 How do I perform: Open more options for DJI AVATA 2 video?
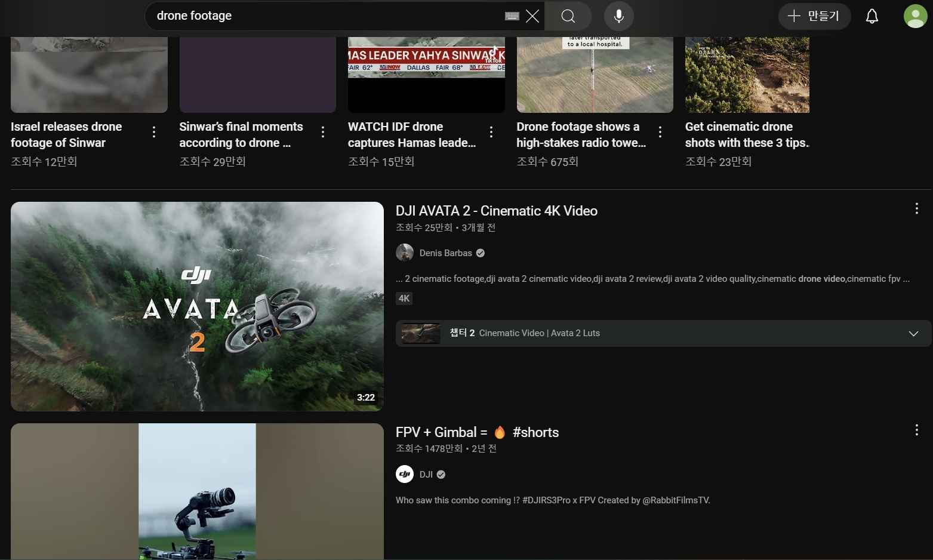[x=916, y=208]
